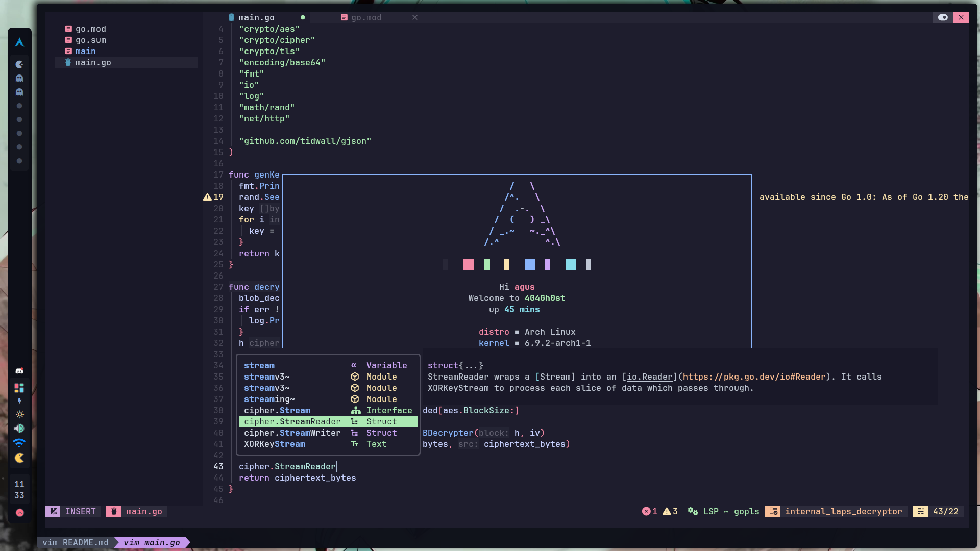
Task: Switch to the first ghost workspace
Action: coord(19,78)
